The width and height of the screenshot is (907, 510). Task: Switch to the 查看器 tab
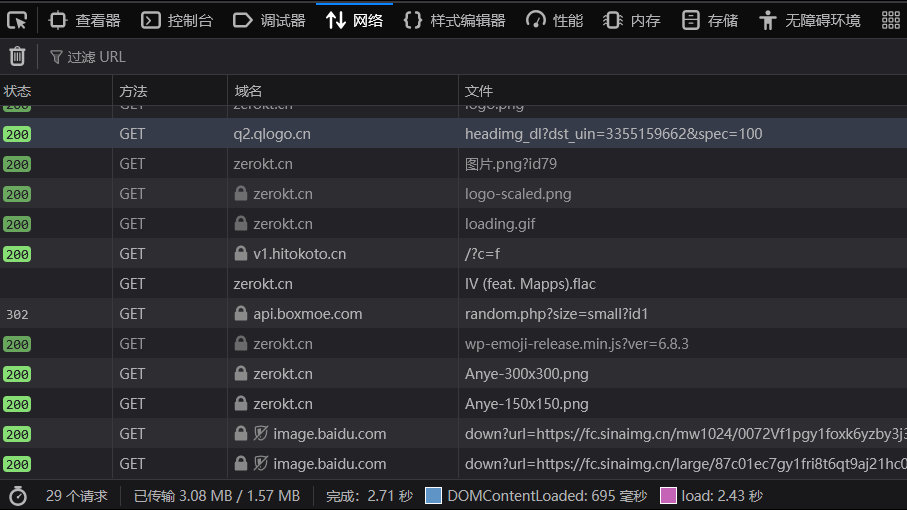[84, 20]
